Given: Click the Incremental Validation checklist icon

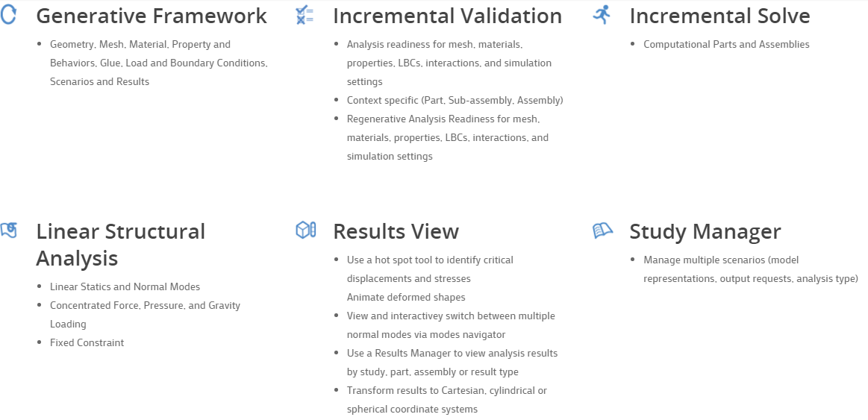Looking at the screenshot, I should [305, 15].
